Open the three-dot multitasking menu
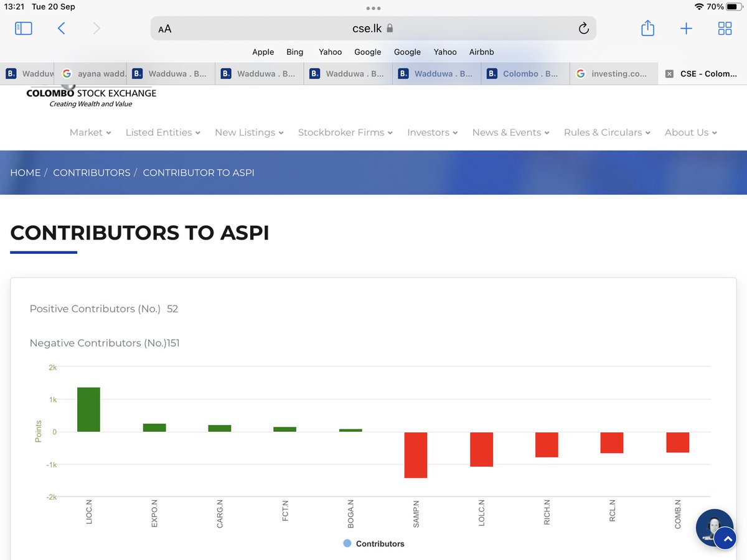The image size is (747, 560). point(374,8)
